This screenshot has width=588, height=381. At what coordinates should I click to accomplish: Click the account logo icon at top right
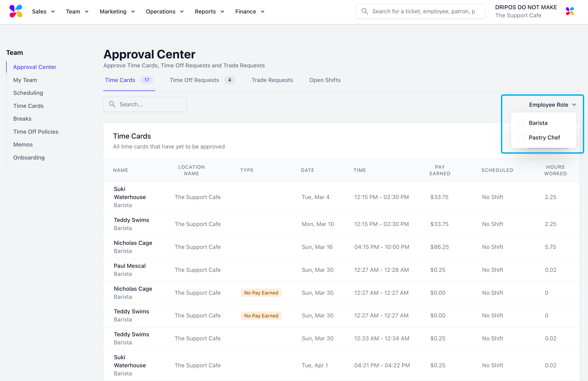(x=570, y=11)
